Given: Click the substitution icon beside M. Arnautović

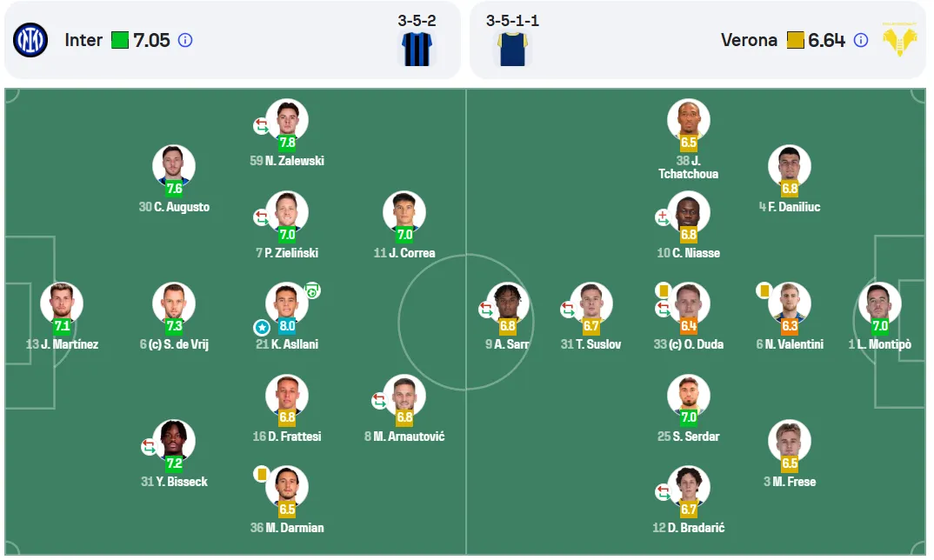Looking at the screenshot, I should 379,400.
